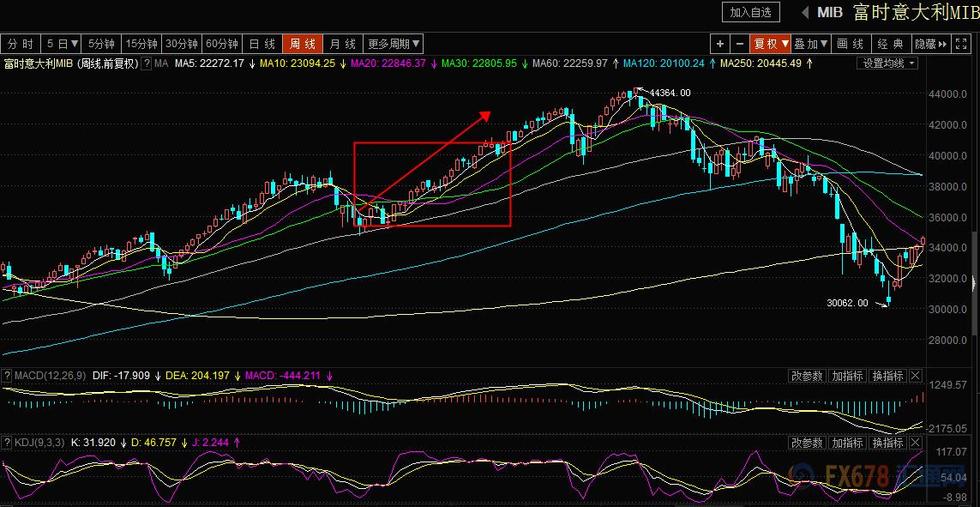Close the MACD indicator panel

click(x=914, y=376)
